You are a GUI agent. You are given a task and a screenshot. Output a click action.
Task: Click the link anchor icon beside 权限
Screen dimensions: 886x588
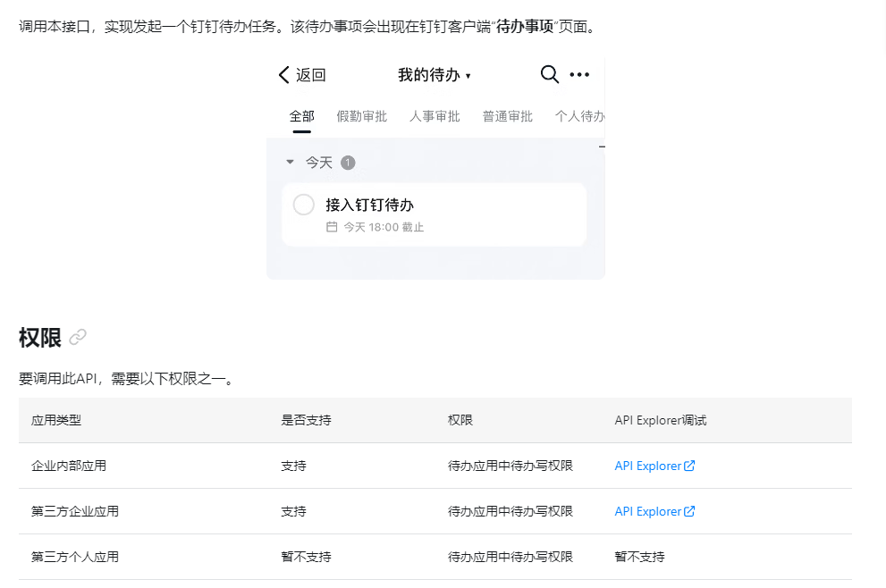[78, 337]
